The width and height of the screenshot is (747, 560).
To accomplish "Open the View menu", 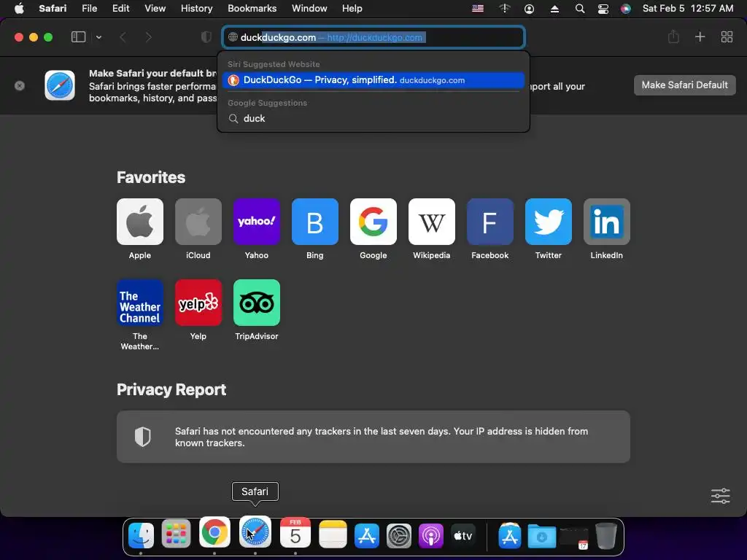I will pyautogui.click(x=155, y=9).
